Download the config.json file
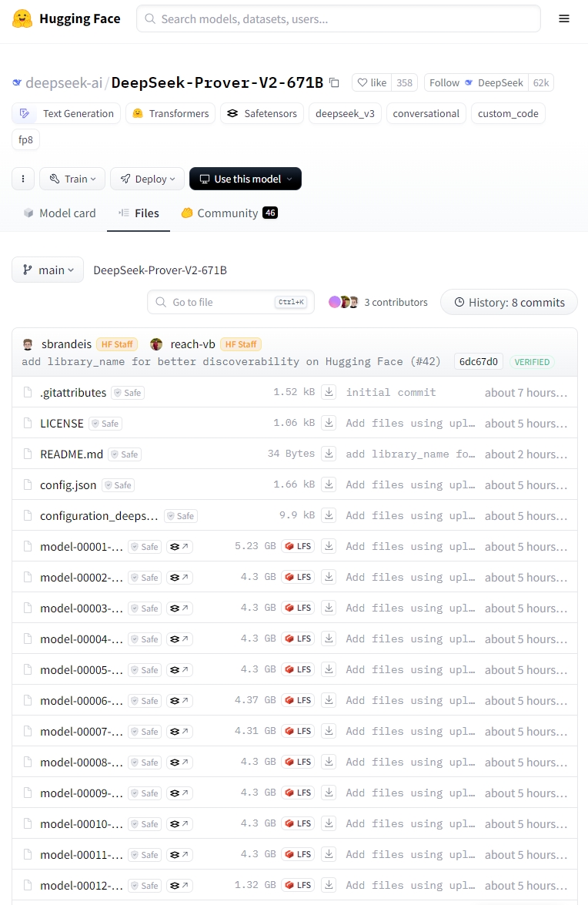The height and width of the screenshot is (905, 588). [x=329, y=484]
